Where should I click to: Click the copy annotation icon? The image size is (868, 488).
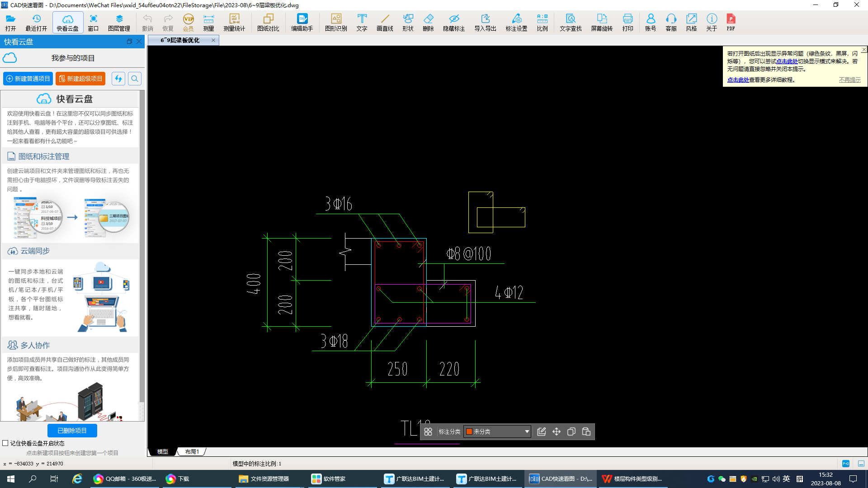tap(571, 432)
